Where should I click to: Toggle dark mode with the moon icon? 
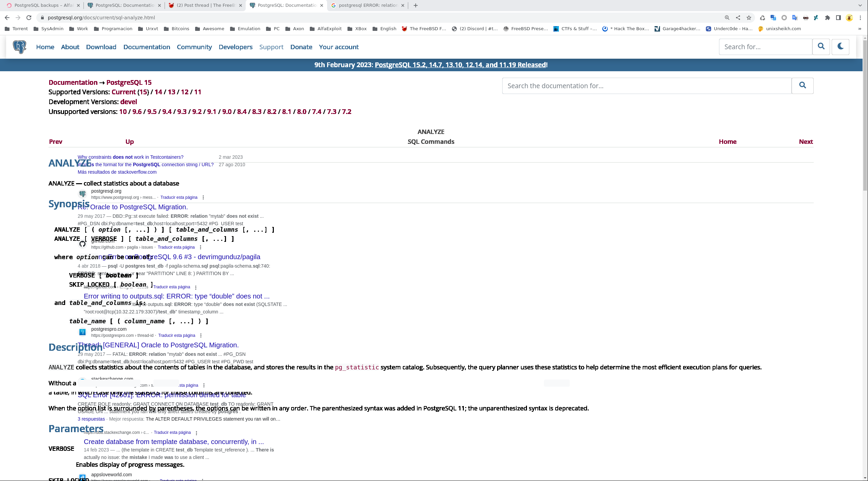(x=841, y=47)
